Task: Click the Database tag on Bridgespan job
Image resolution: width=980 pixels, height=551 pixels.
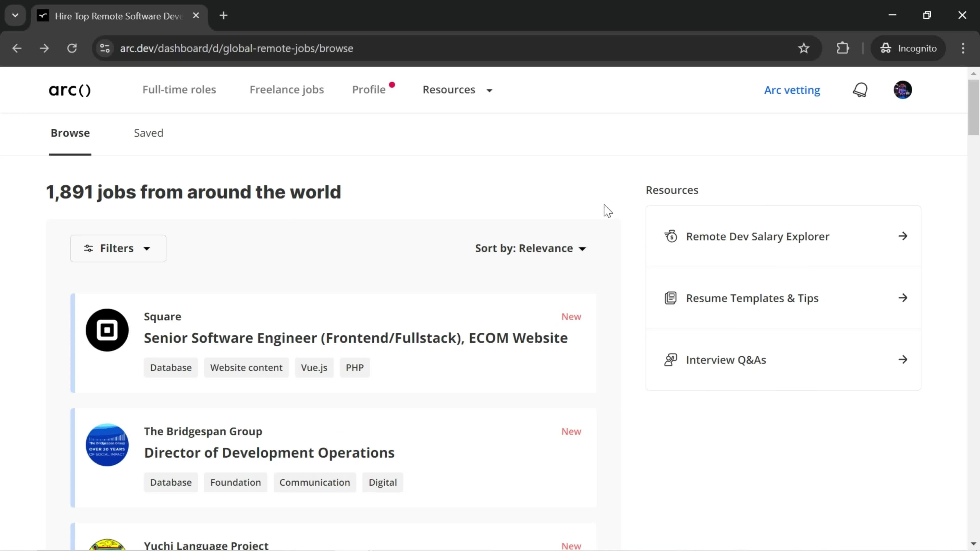Action: click(x=171, y=483)
